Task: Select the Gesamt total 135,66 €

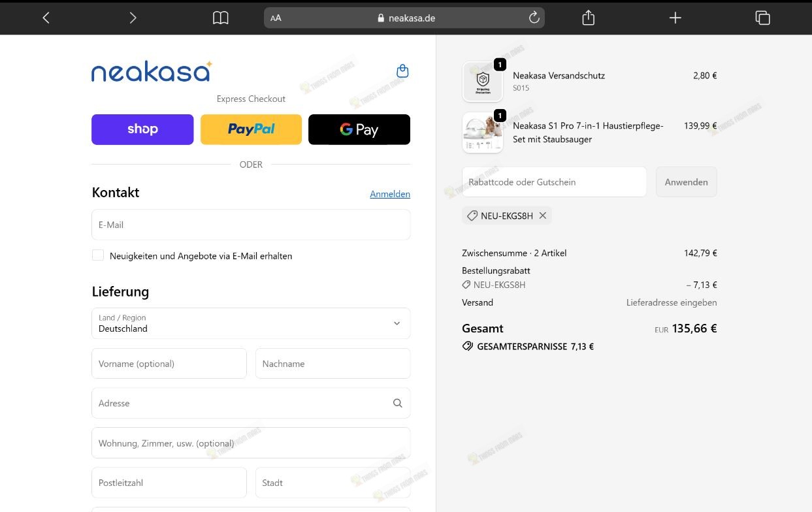Action: point(694,328)
